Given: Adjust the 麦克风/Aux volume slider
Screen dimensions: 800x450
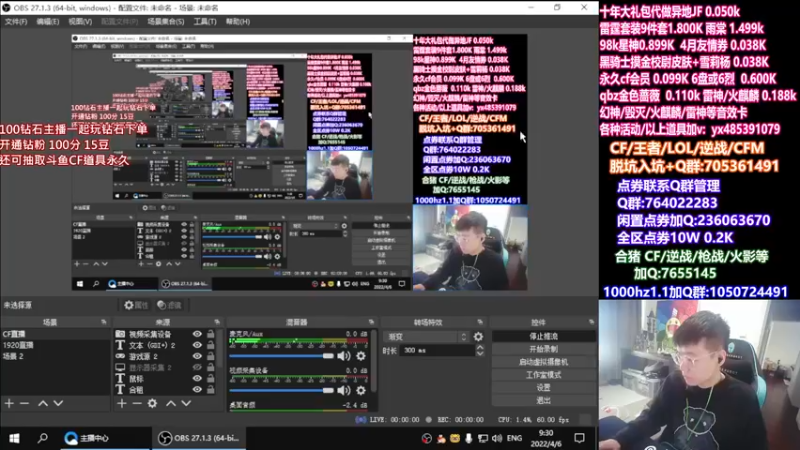Looking at the screenshot, I should pos(282,356).
